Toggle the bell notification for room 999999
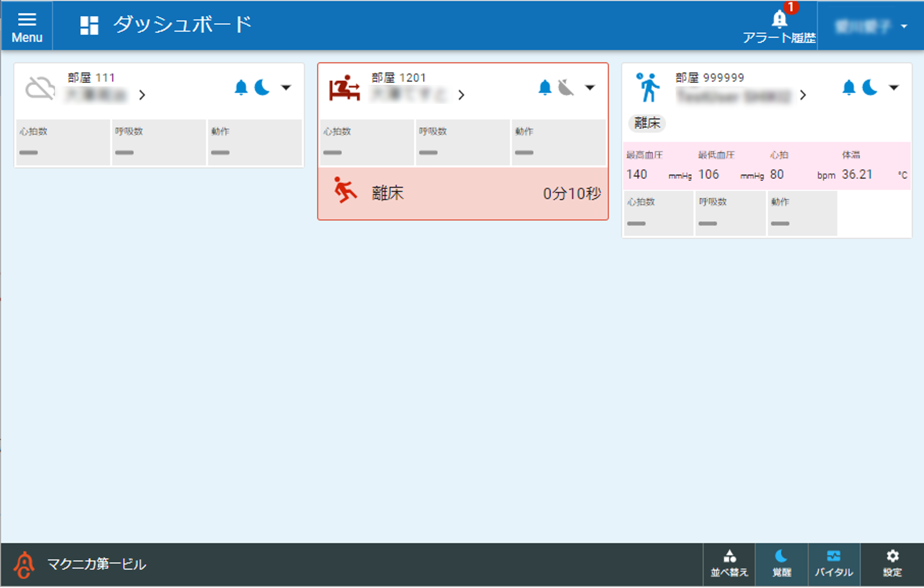This screenshot has width=924, height=588. point(849,88)
